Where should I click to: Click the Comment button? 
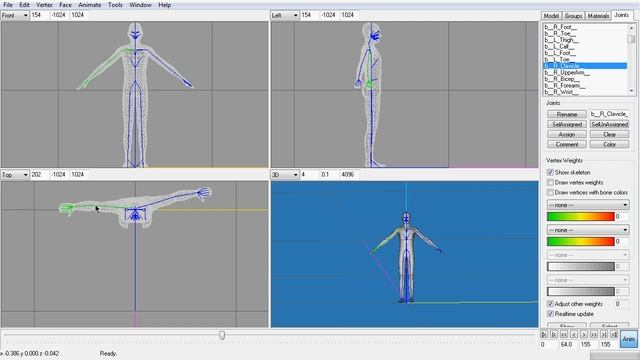(567, 144)
